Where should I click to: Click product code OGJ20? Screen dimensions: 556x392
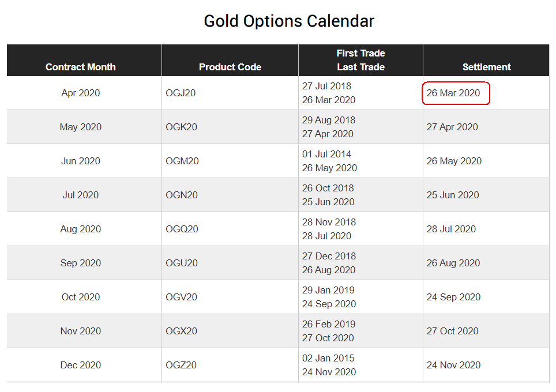[181, 93]
